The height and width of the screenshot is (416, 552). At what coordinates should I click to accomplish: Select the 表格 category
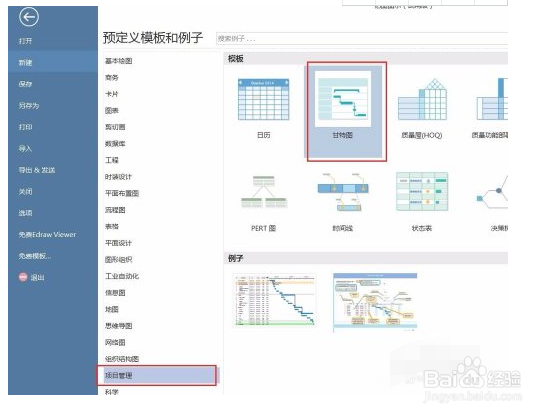(x=112, y=226)
